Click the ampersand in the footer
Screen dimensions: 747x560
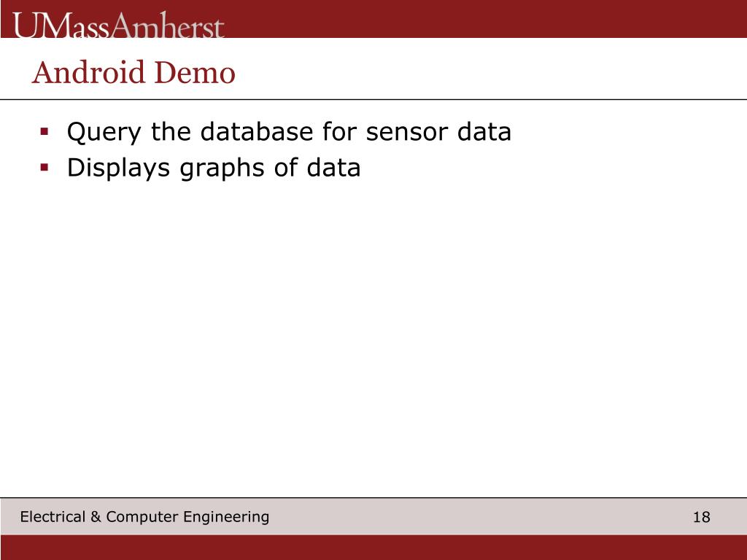pos(96,517)
